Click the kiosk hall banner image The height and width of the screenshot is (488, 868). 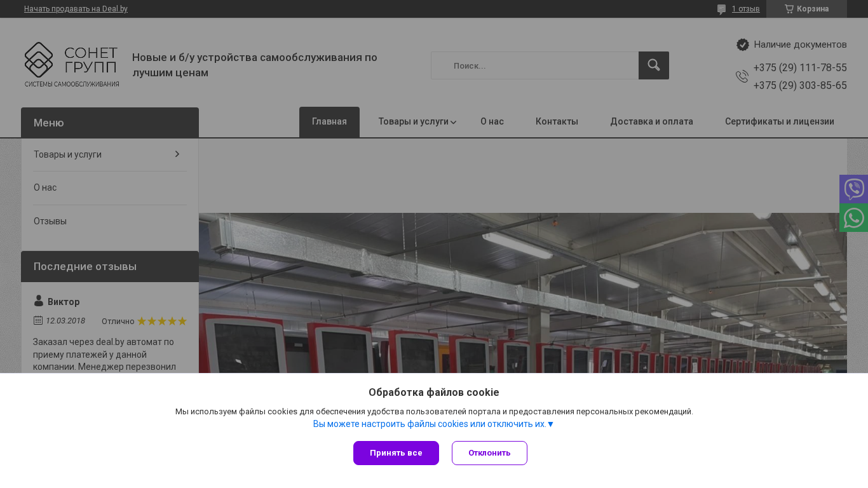pos(523,293)
